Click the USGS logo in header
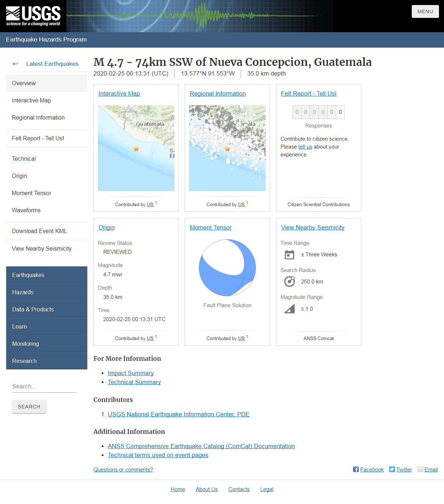Image resolution: width=444 pixels, height=504 pixels. pyautogui.click(x=33, y=16)
